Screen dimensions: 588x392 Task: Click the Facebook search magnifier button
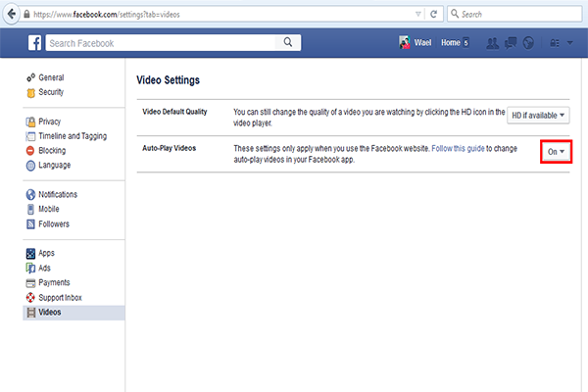click(x=288, y=42)
